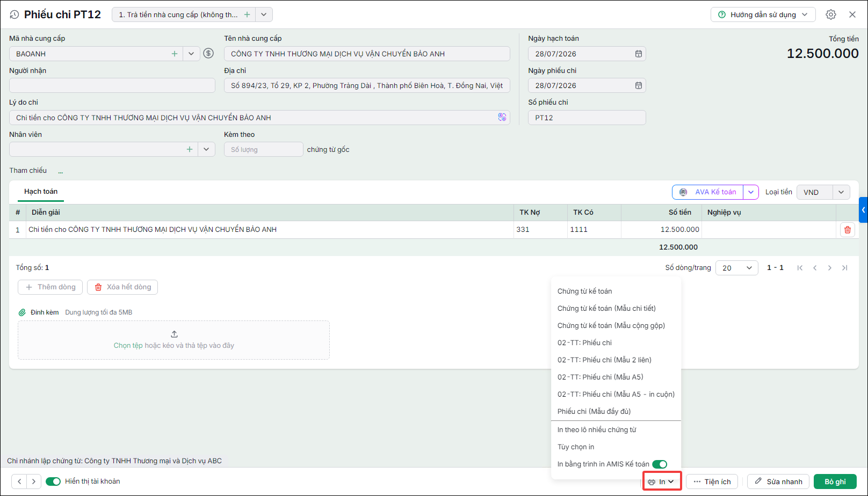Choose In theo lô nhiều chứng từ
868x496 pixels.
597,430
